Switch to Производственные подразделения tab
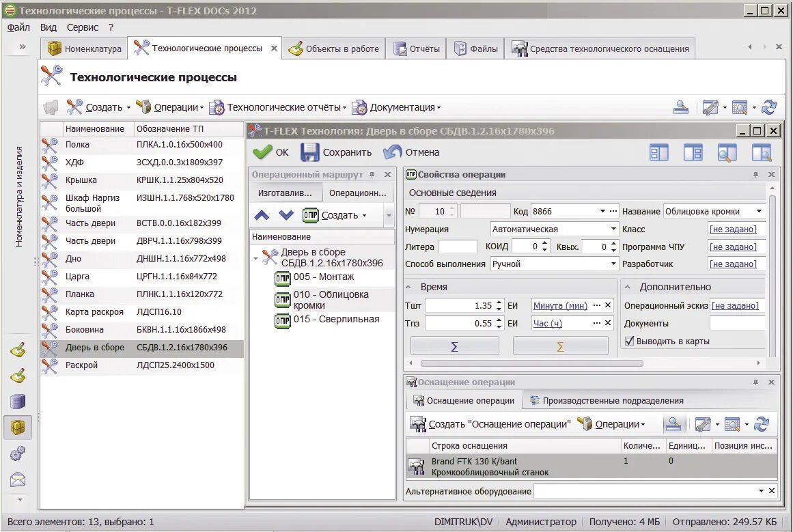 (x=607, y=400)
